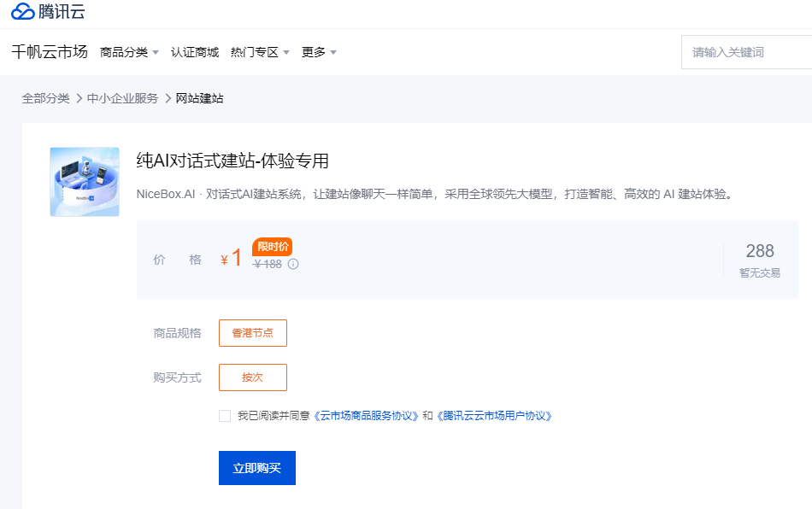The height and width of the screenshot is (509, 812).
Task: Open the NiceBox.AI product thumbnail
Action: coord(85,182)
